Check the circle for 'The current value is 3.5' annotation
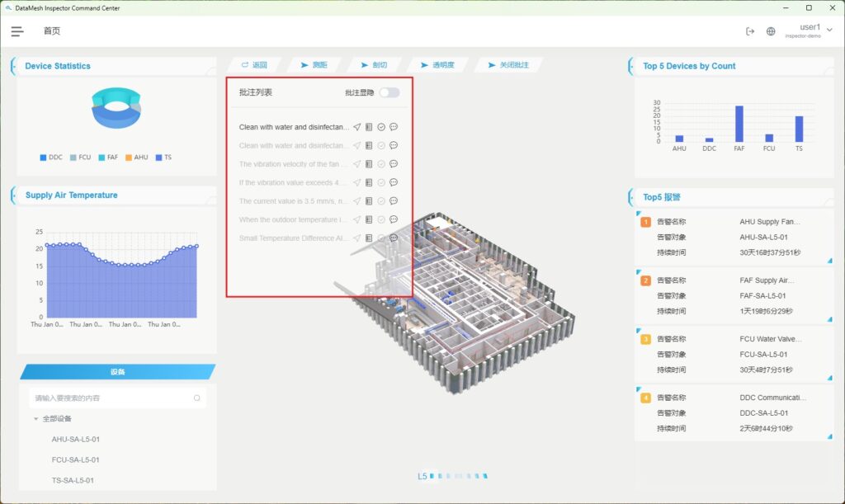The height and width of the screenshot is (504, 845). click(x=381, y=201)
